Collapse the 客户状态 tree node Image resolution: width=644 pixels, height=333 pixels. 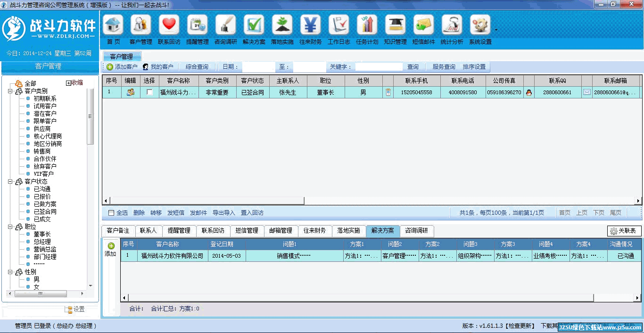(10, 181)
